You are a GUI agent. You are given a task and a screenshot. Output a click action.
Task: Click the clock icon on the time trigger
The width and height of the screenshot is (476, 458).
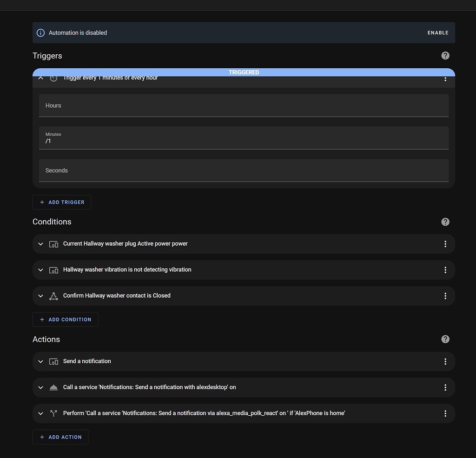[53, 78]
